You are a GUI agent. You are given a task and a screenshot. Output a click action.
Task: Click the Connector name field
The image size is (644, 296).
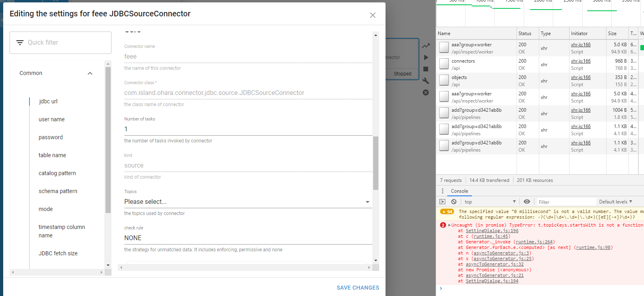coord(248,57)
